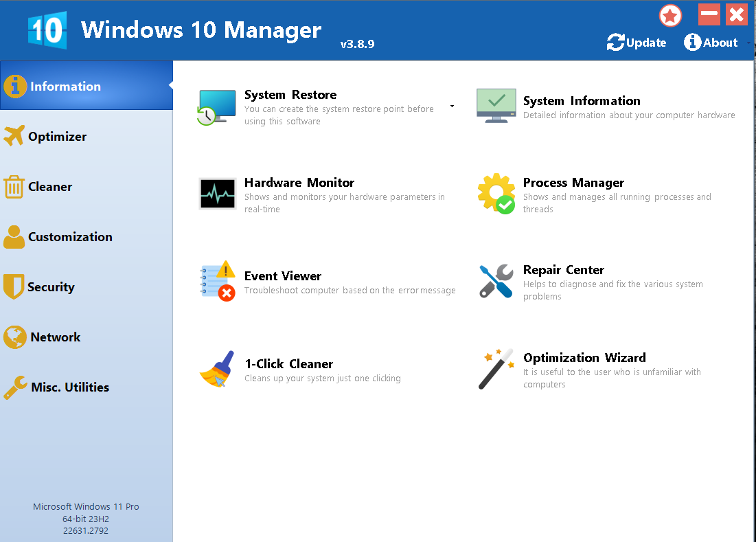This screenshot has width=756, height=542.
Task: Click the Cleaner trash can icon
Action: pyautogui.click(x=14, y=187)
